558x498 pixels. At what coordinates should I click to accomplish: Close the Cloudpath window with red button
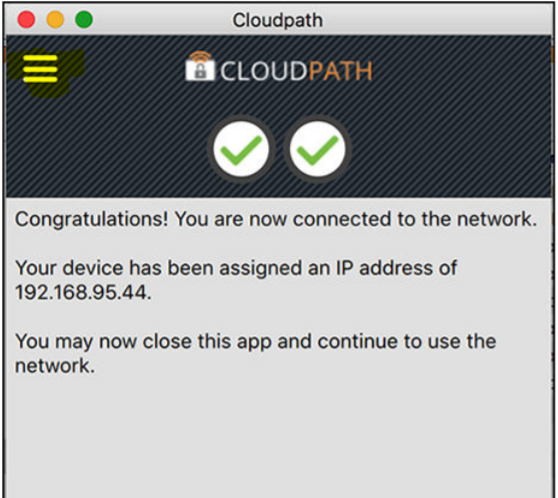26,19
